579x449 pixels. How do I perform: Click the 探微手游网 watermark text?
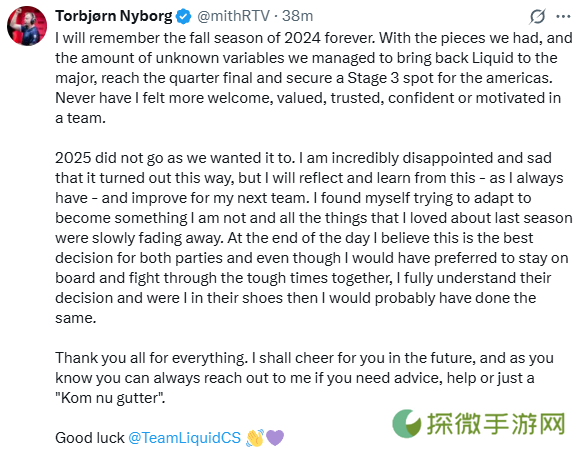pyautogui.click(x=496, y=424)
